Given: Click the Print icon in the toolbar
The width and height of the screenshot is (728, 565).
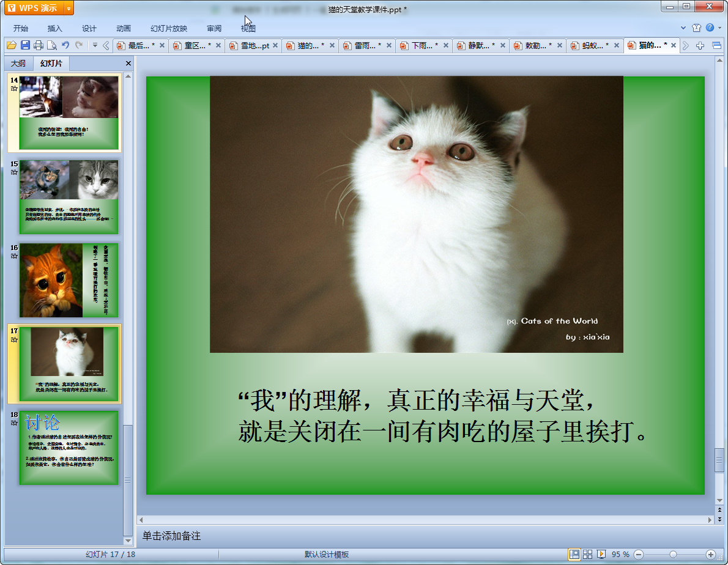Looking at the screenshot, I should [x=39, y=45].
